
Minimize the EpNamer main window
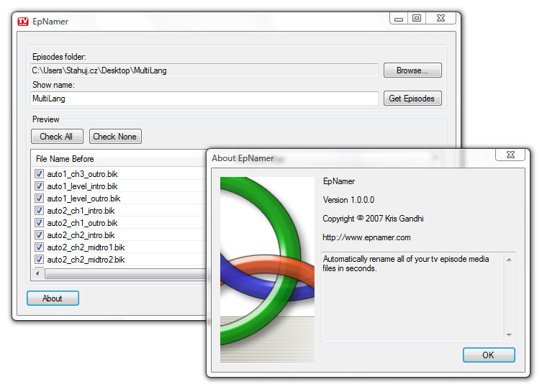(x=399, y=19)
